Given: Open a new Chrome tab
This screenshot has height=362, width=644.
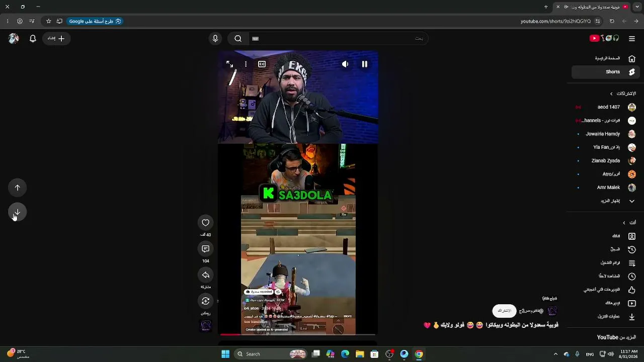Looking at the screenshot, I should [546, 7].
